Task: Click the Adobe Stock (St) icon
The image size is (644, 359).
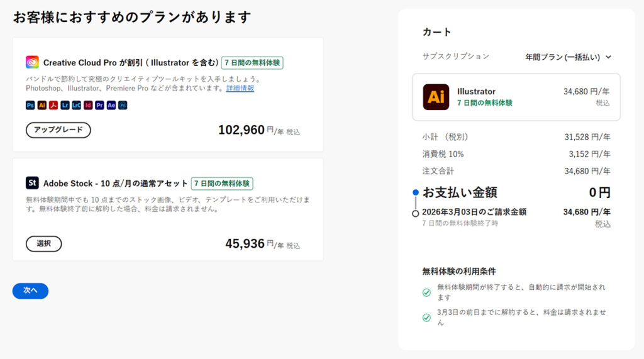Action: pyautogui.click(x=32, y=183)
